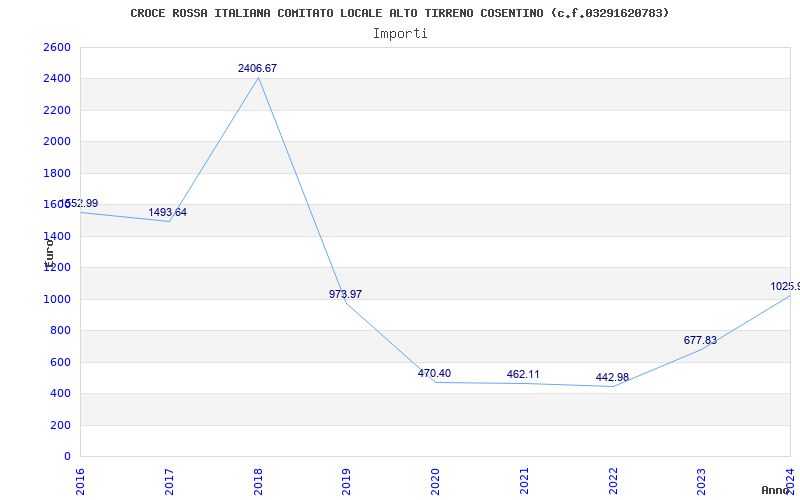Click the 2406.67 data label
800x500 pixels.
point(257,68)
